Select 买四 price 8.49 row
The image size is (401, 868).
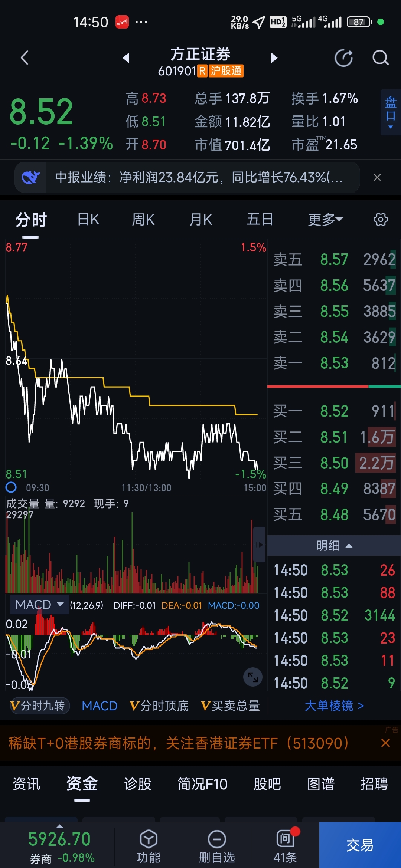coord(334,489)
